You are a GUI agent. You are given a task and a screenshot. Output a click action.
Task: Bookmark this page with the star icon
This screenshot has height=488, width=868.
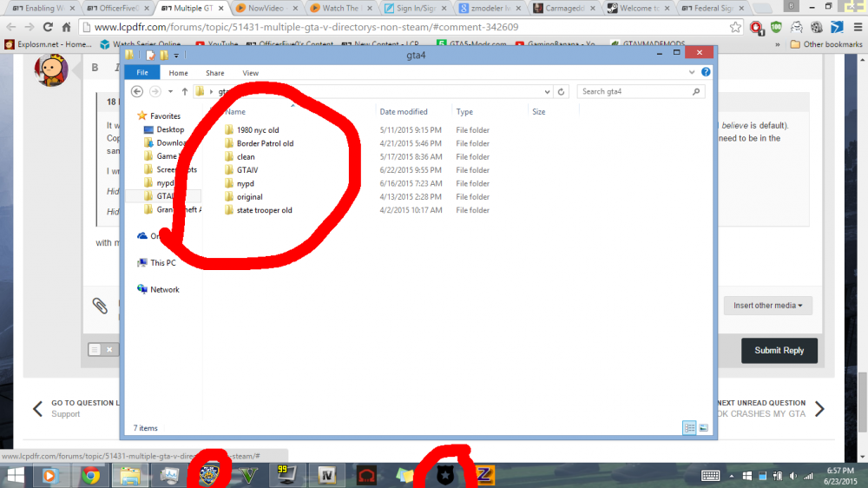(735, 27)
